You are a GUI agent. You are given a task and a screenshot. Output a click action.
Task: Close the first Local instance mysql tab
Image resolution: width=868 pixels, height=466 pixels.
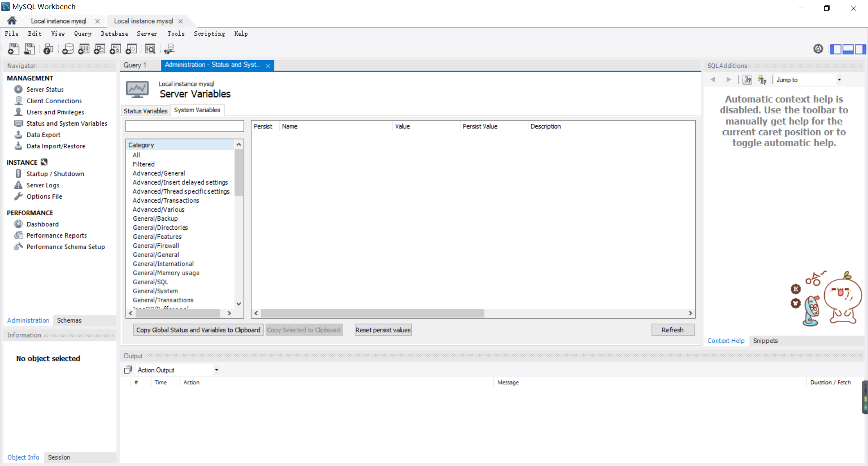(x=97, y=21)
